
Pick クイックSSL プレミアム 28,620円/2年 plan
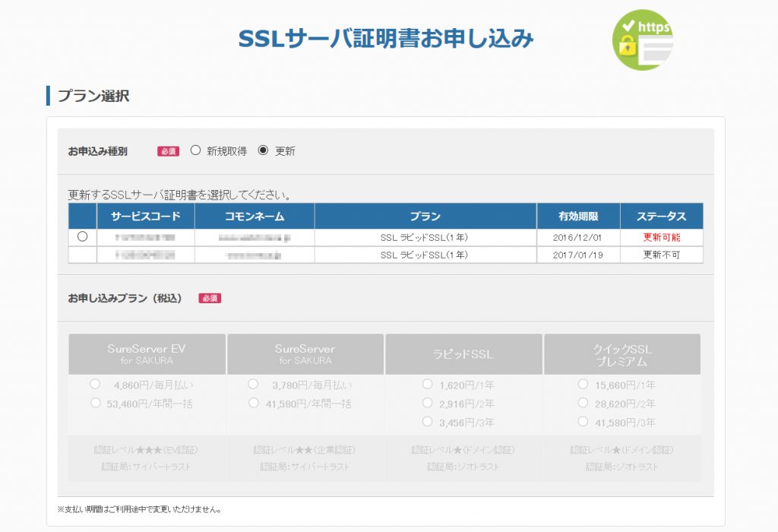pos(583,403)
